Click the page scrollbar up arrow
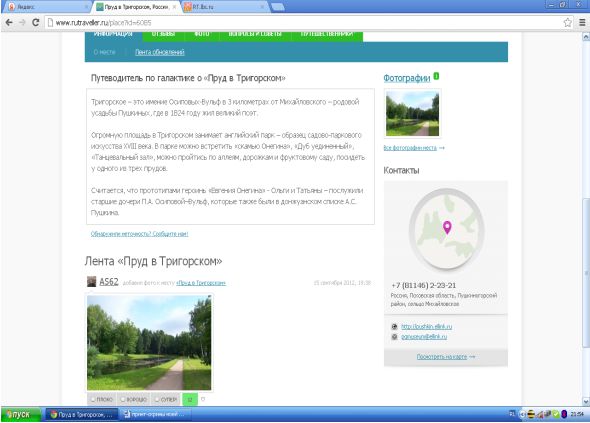The height and width of the screenshot is (423, 590). tap(586, 37)
